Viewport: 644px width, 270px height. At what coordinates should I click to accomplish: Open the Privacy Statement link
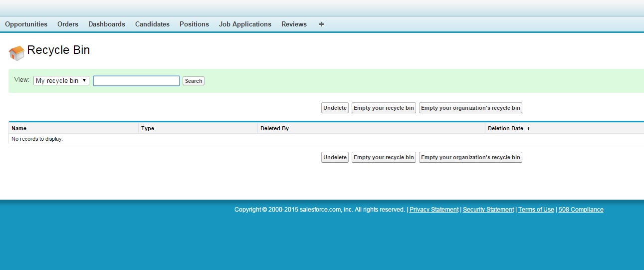pos(433,210)
